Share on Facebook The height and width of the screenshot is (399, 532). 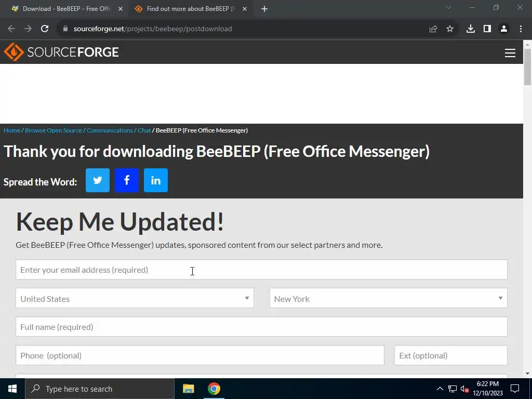(127, 180)
